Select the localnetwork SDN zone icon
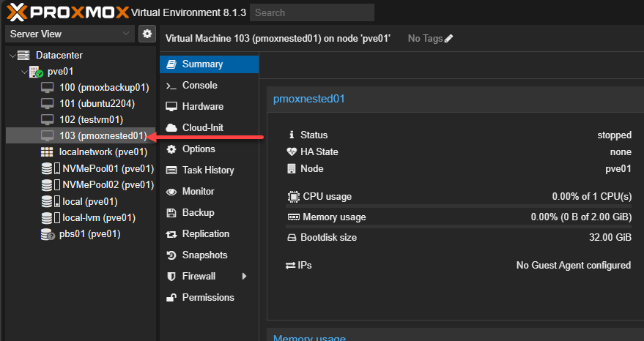The width and height of the screenshot is (644, 341). 47,152
